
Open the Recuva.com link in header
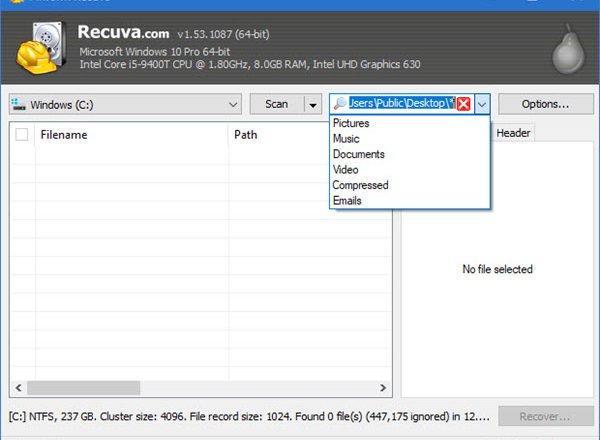coord(124,32)
